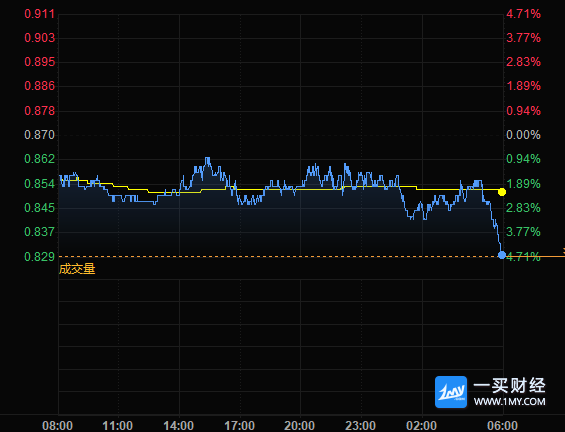Click the red 2.83% percentage label
The width and height of the screenshot is (565, 432).
pos(523,62)
